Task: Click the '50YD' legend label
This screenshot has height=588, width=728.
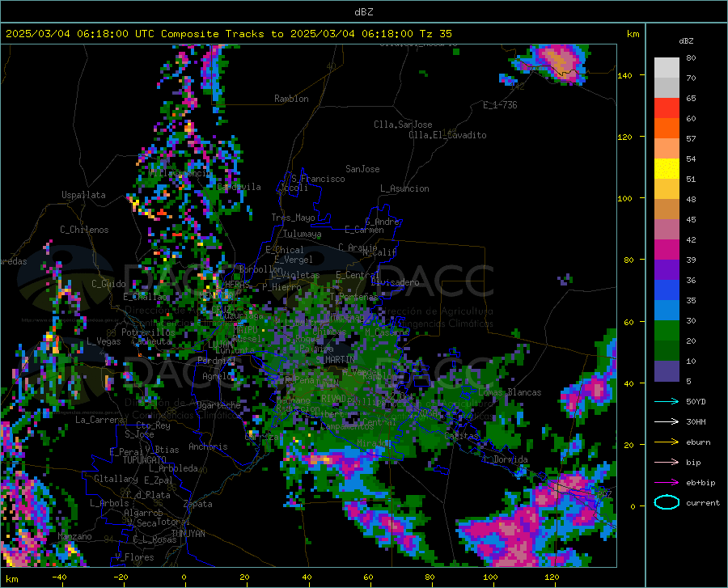Action: 696,401
